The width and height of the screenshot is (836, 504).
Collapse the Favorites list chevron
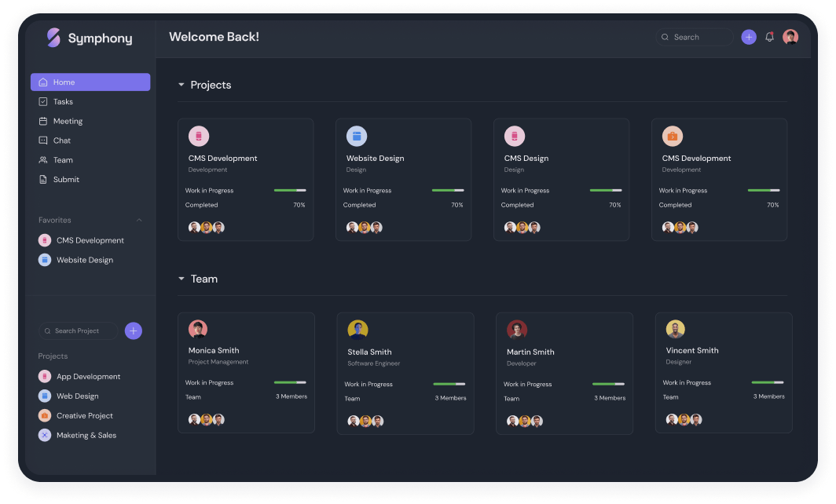140,221
